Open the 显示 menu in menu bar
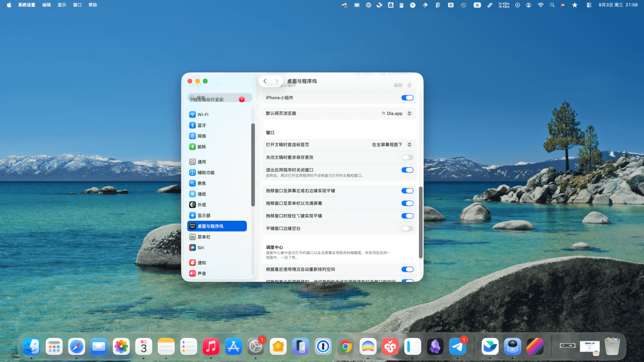Image resolution: width=644 pixels, height=362 pixels. pos(62,5)
